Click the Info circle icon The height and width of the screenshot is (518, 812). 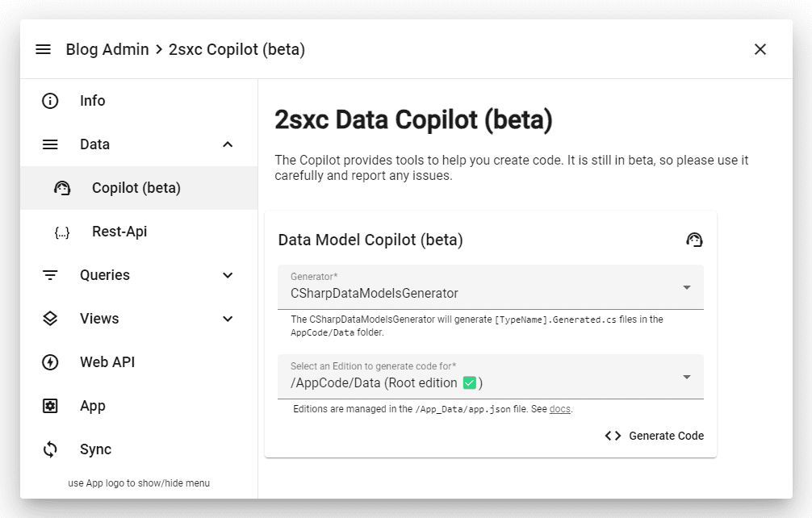tap(50, 101)
